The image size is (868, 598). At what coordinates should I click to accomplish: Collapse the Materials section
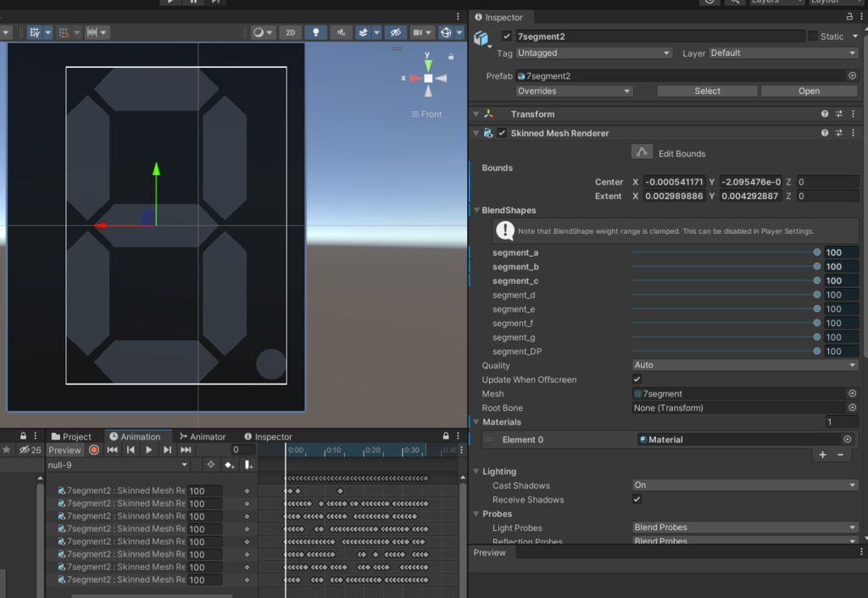pyautogui.click(x=476, y=422)
